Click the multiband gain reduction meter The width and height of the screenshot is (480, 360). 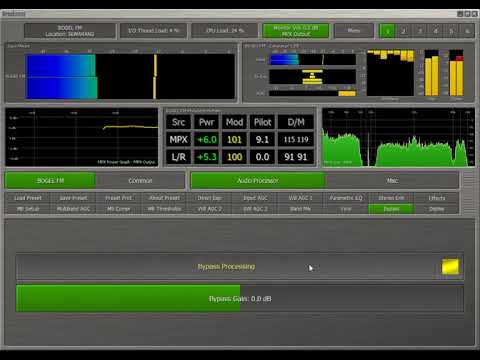click(x=390, y=73)
